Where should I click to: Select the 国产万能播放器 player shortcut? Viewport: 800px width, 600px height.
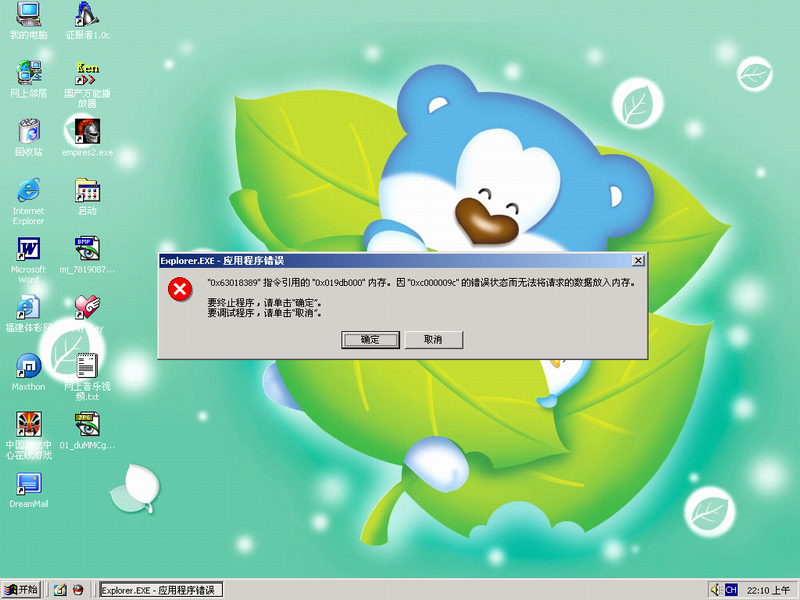coord(87,84)
